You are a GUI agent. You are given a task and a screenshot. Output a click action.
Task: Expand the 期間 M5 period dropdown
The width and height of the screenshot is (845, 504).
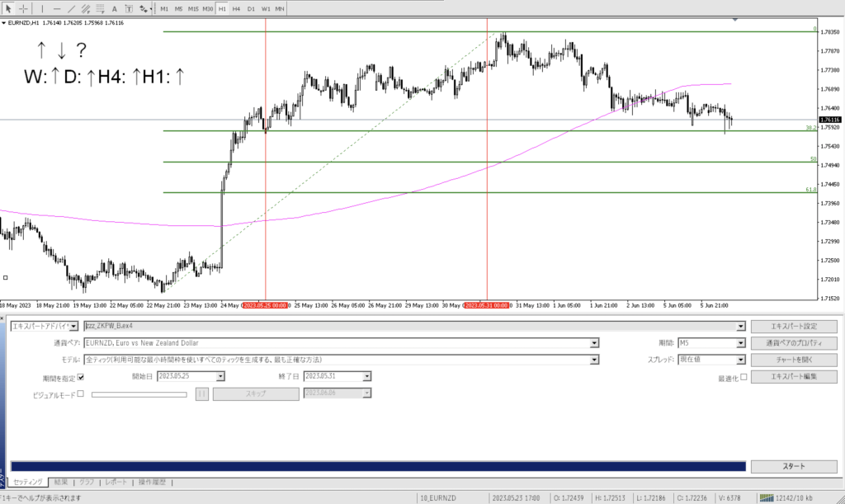tap(740, 343)
